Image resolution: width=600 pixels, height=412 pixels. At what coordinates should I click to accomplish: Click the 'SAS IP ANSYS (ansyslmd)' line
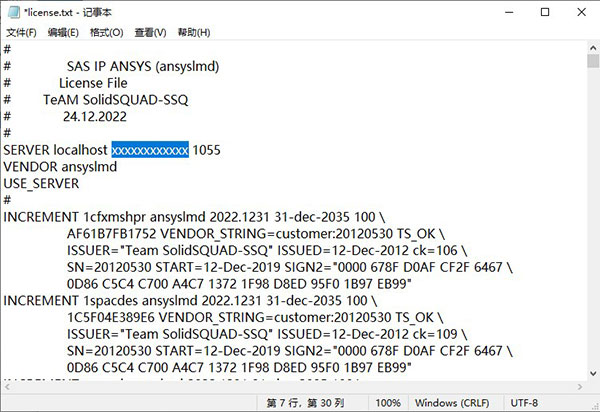click(x=143, y=66)
